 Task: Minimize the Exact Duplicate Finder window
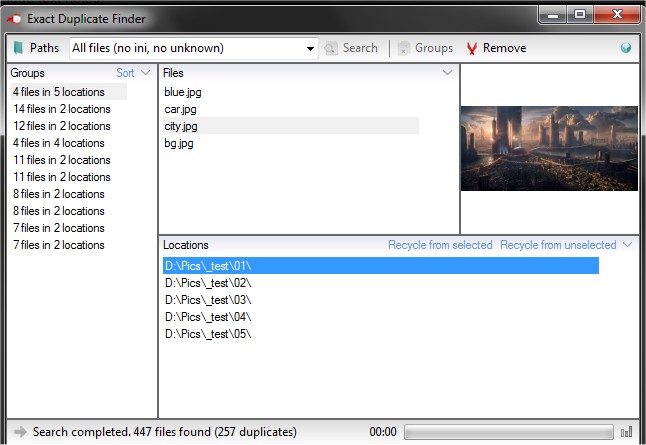[x=553, y=15]
